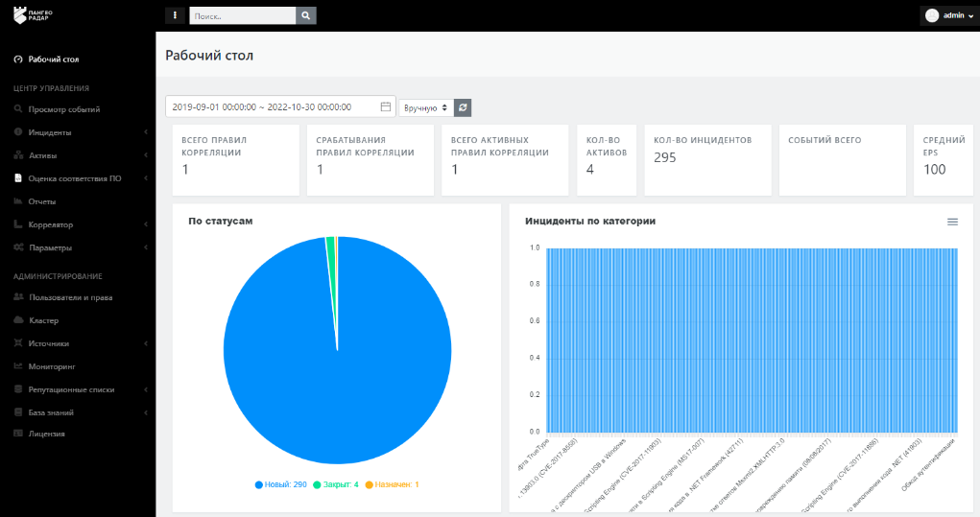Click the База знаний sidebar icon
The width and height of the screenshot is (980, 517).
18,412
